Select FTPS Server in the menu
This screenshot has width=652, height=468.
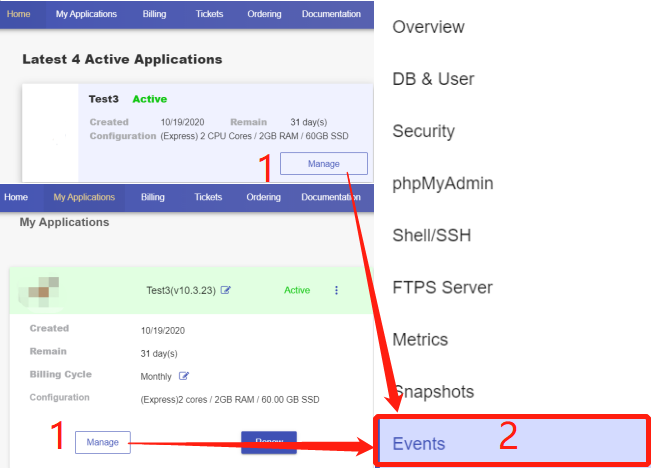(x=442, y=287)
